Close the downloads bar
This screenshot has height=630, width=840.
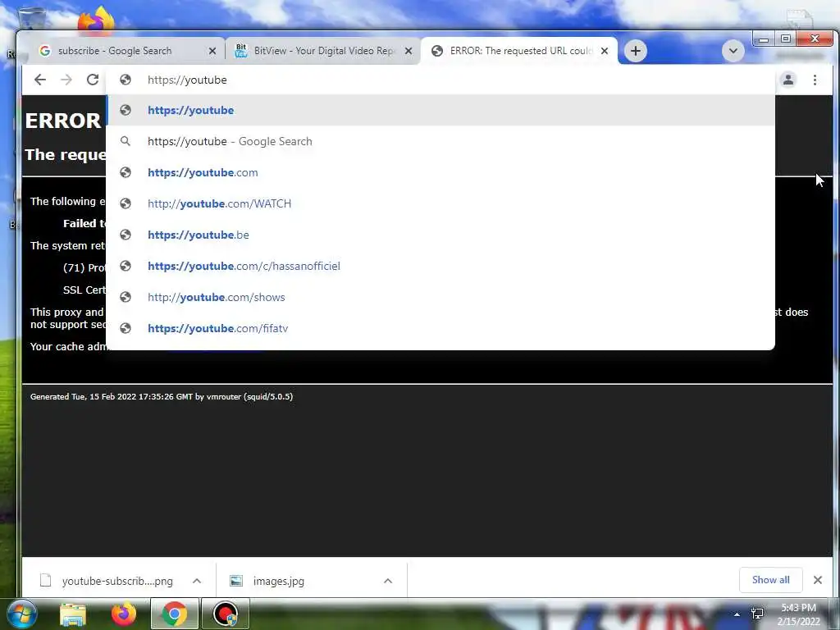[818, 580]
